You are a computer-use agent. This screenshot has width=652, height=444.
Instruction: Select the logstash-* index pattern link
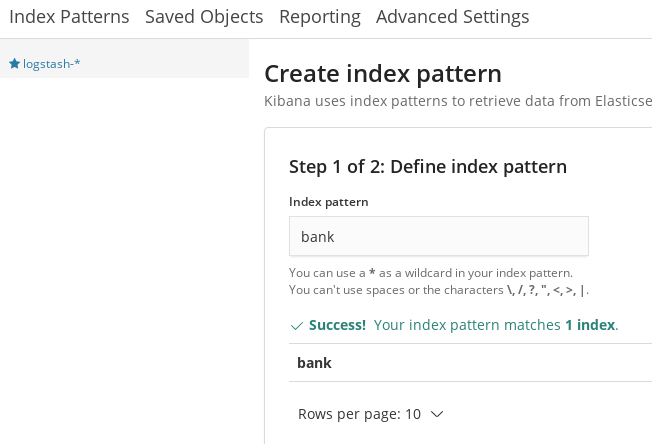(x=52, y=64)
